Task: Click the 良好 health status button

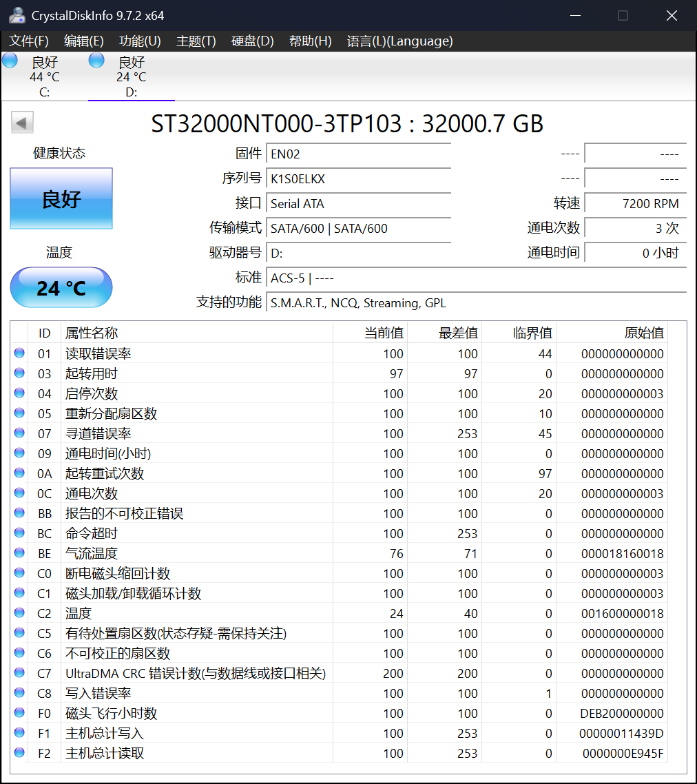Action: [61, 198]
